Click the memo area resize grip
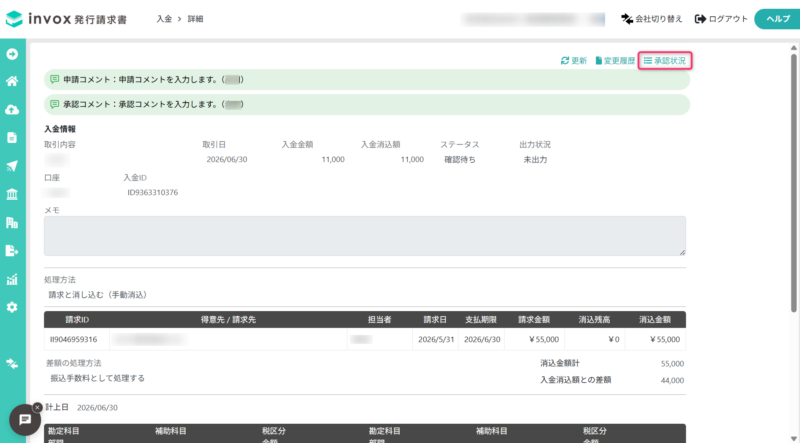This screenshot has height=443, width=800. 682,252
